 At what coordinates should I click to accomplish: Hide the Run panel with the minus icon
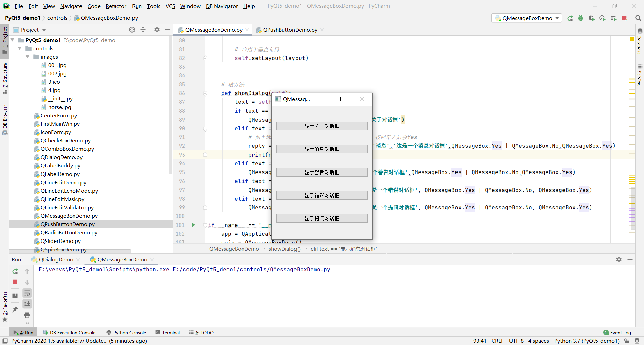(x=630, y=259)
